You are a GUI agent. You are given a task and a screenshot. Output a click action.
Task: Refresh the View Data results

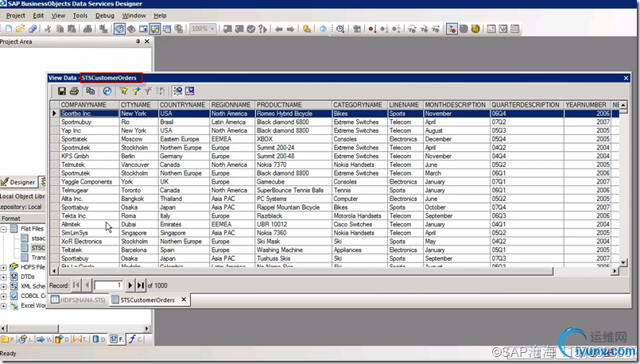coord(107,91)
